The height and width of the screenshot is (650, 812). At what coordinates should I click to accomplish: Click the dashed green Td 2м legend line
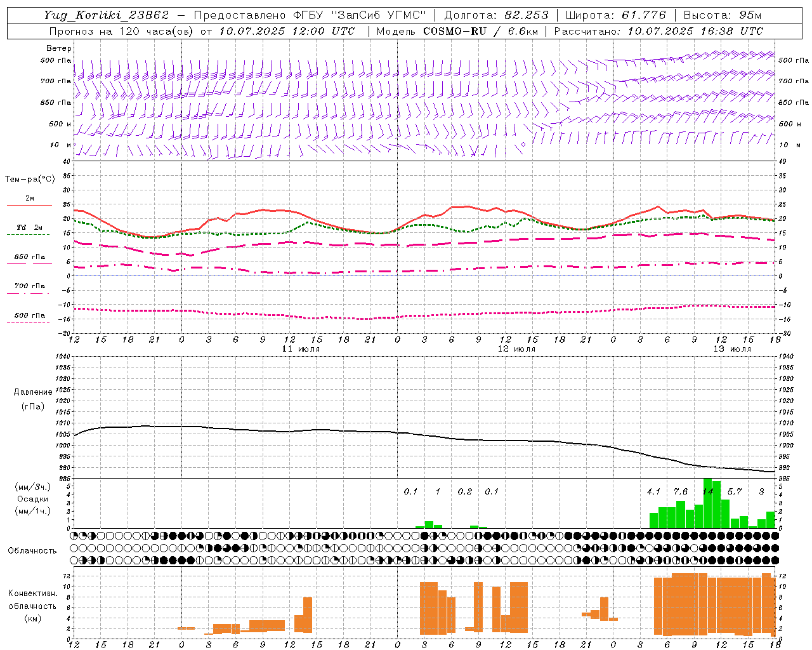(x=28, y=234)
